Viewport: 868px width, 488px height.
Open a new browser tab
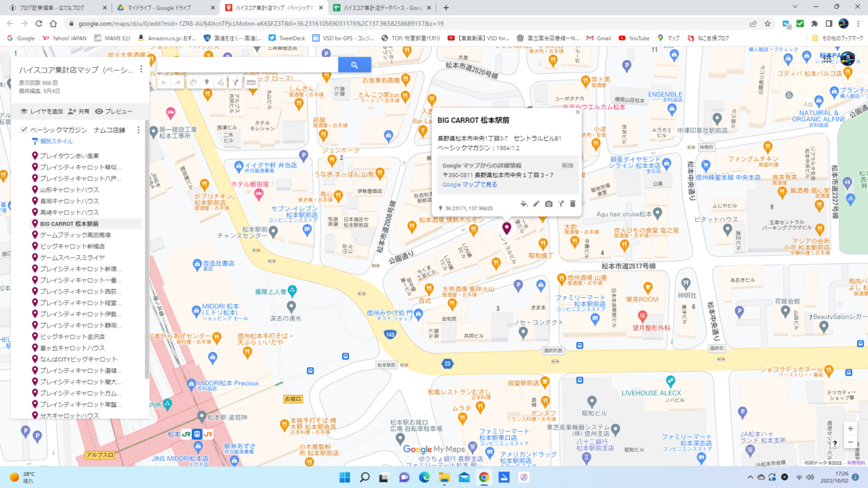[446, 7]
